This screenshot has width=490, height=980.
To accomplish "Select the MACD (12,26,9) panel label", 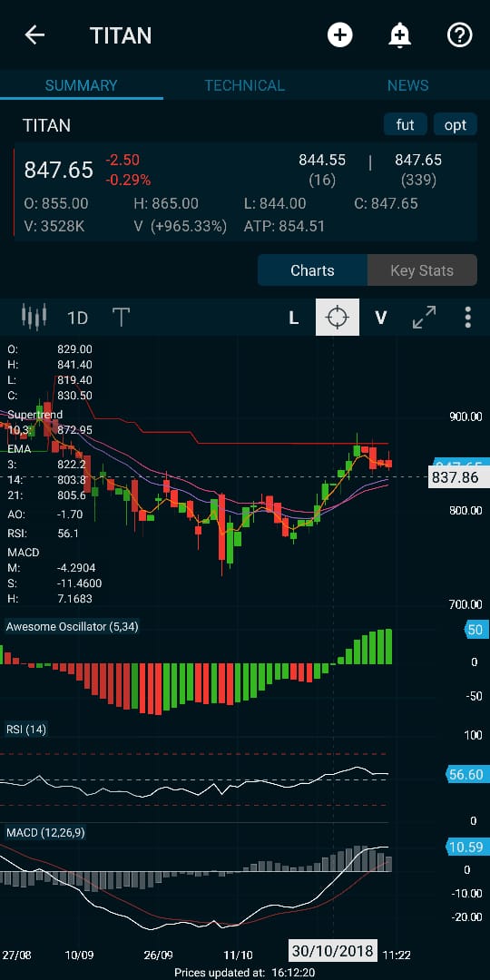I will pos(45,833).
